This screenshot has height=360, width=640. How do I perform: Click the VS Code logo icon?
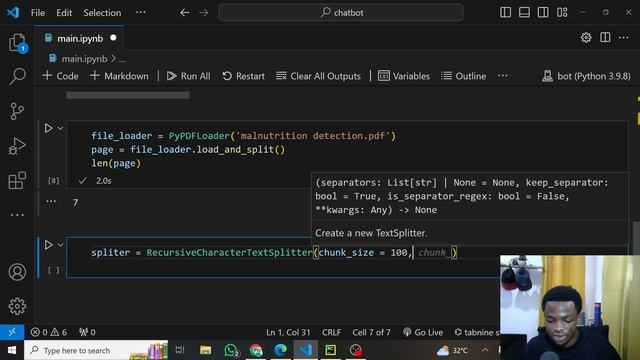tap(13, 12)
